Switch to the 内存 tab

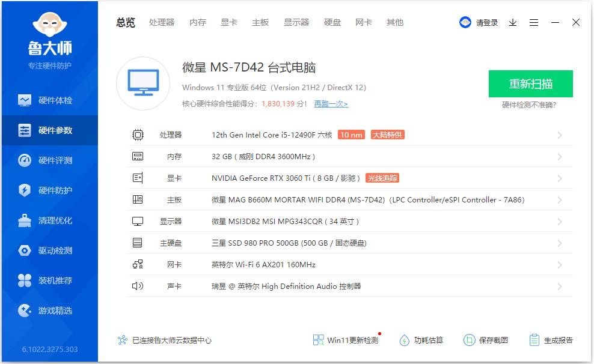pyautogui.click(x=198, y=22)
